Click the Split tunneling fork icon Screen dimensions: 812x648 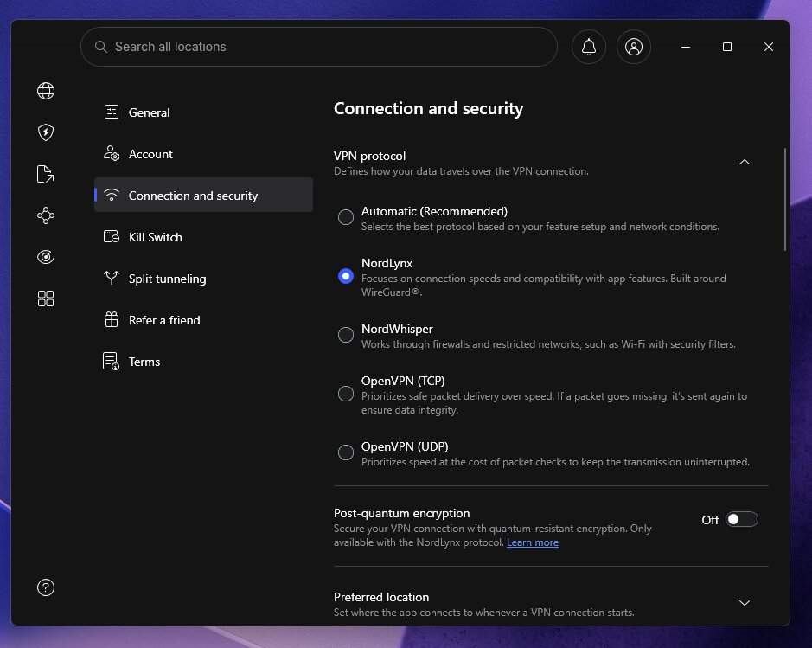point(112,278)
